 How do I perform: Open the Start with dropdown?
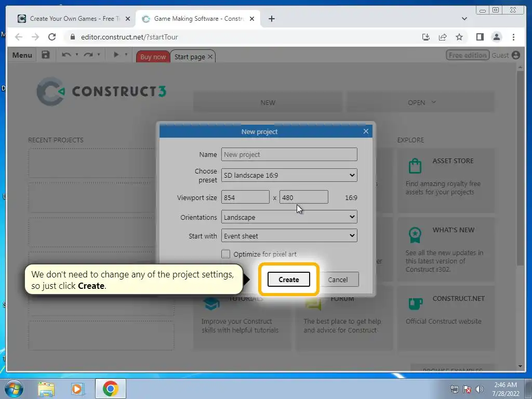(289, 235)
